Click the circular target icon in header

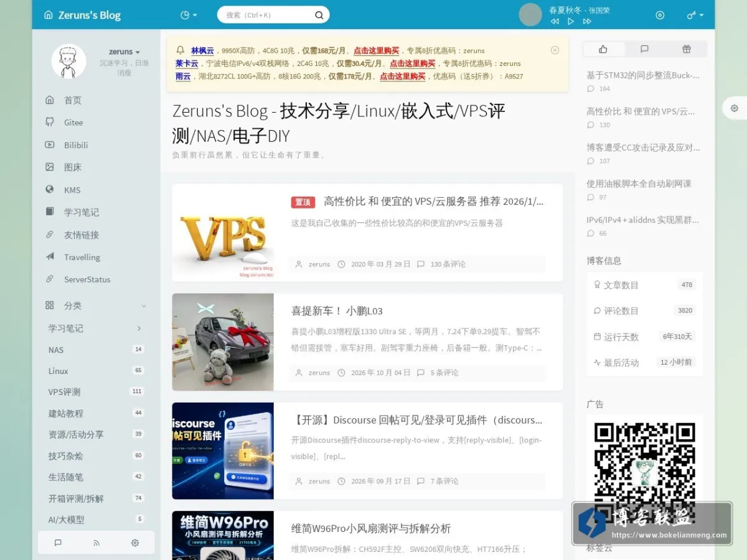[660, 15]
